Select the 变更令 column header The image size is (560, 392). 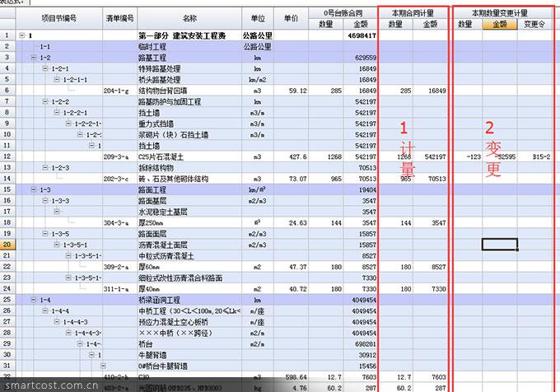534,24
